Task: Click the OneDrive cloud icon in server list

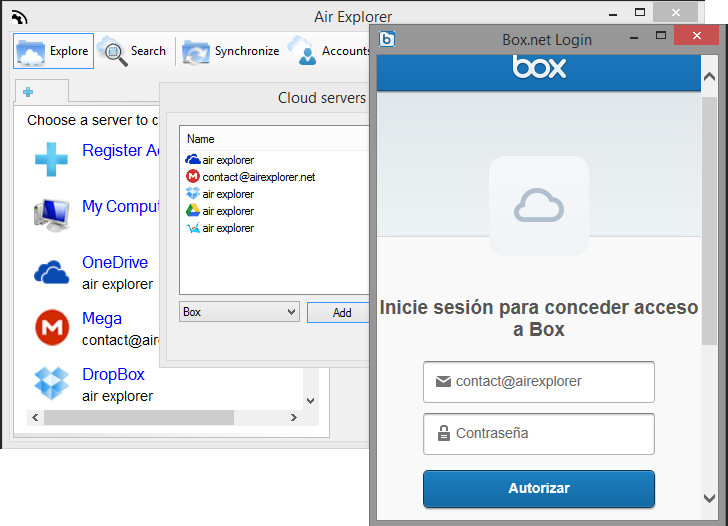Action: [52, 272]
